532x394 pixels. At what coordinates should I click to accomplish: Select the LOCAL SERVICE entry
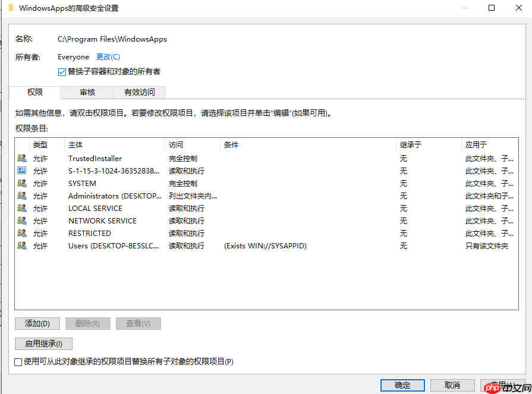(x=266, y=208)
